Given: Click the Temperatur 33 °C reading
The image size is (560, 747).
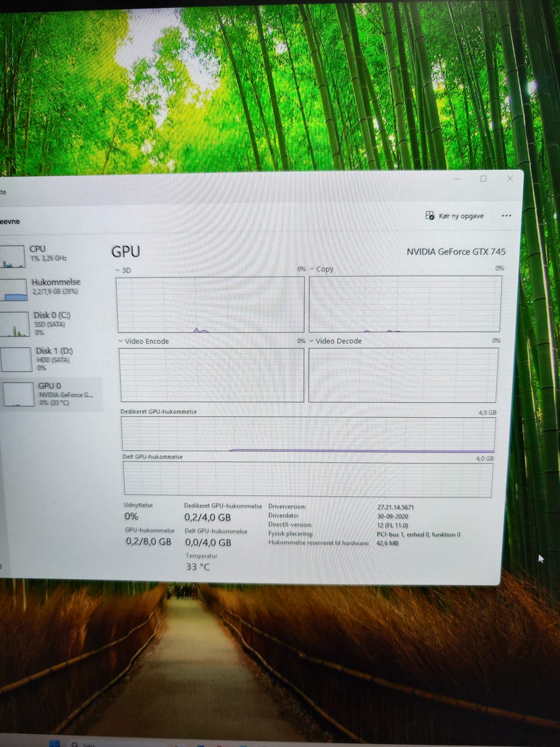Looking at the screenshot, I should pos(198,567).
